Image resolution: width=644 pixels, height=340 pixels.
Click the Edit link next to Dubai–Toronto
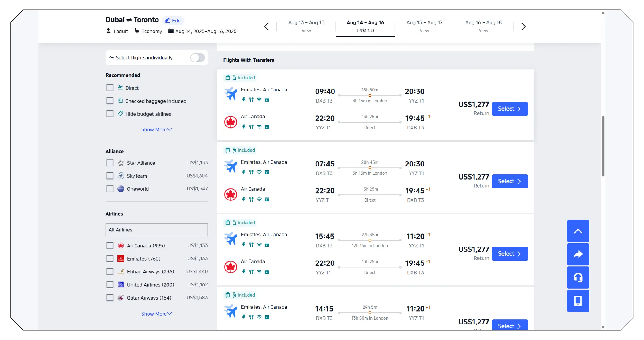tap(173, 20)
